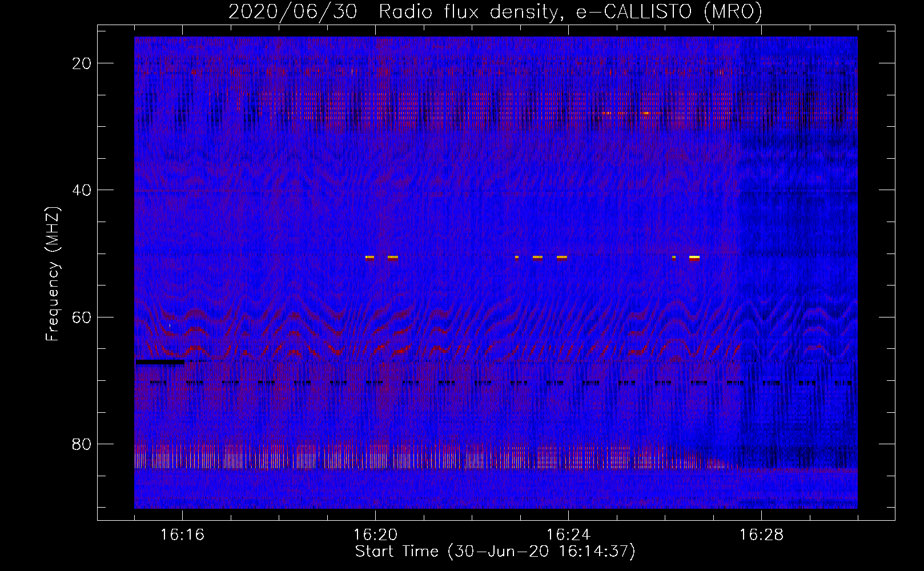Click the time tick label '16:20'
The width and height of the screenshot is (924, 571).
[375, 535]
